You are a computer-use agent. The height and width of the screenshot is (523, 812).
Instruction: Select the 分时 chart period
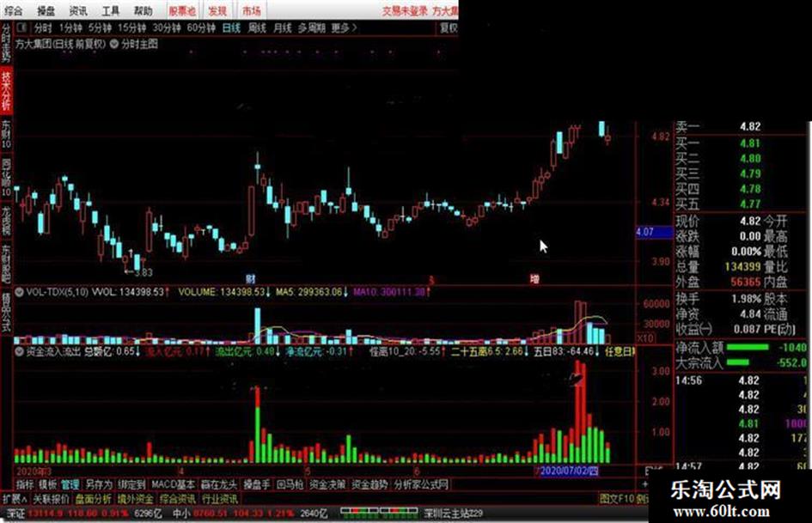click(43, 28)
